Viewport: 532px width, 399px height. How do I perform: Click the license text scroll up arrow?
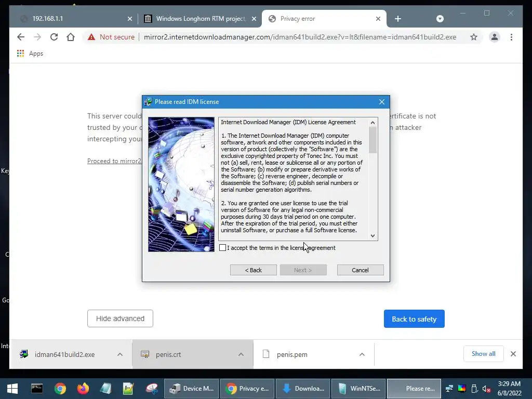[x=373, y=123]
